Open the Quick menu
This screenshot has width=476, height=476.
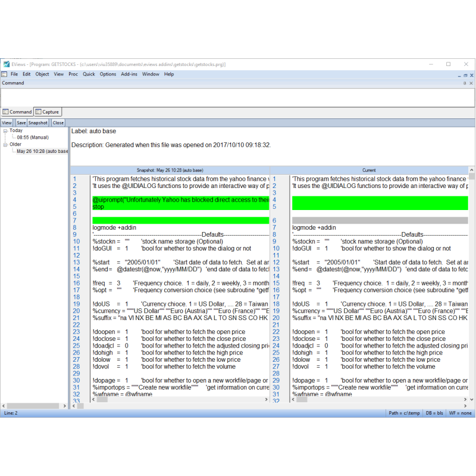(x=89, y=74)
